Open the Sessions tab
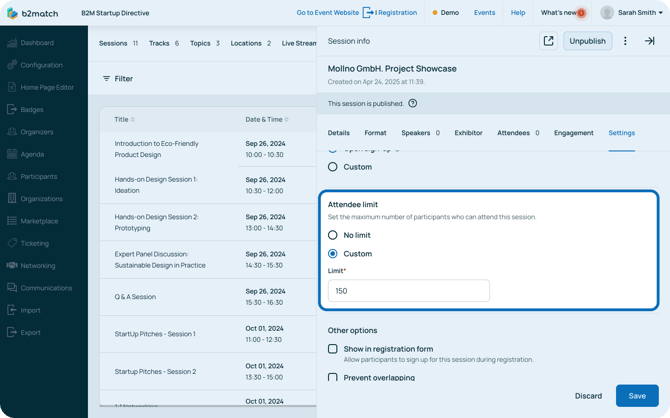The image size is (670, 418). point(118,43)
